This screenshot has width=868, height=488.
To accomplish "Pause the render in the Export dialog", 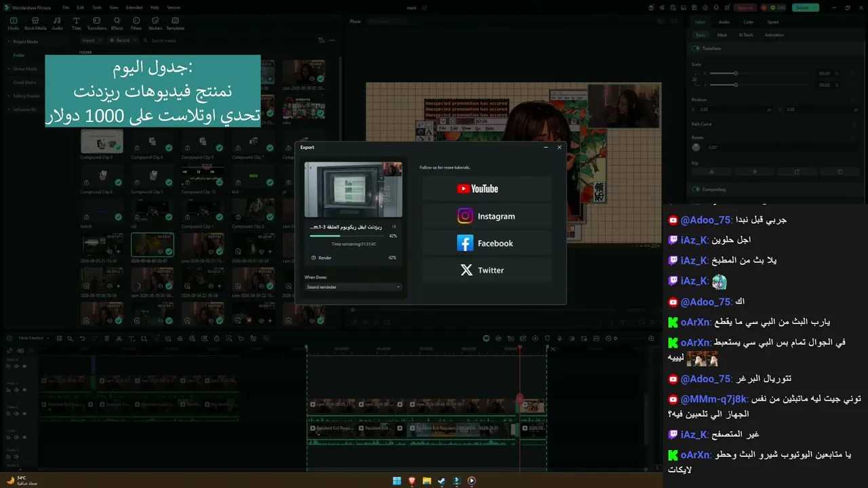I will tap(393, 226).
